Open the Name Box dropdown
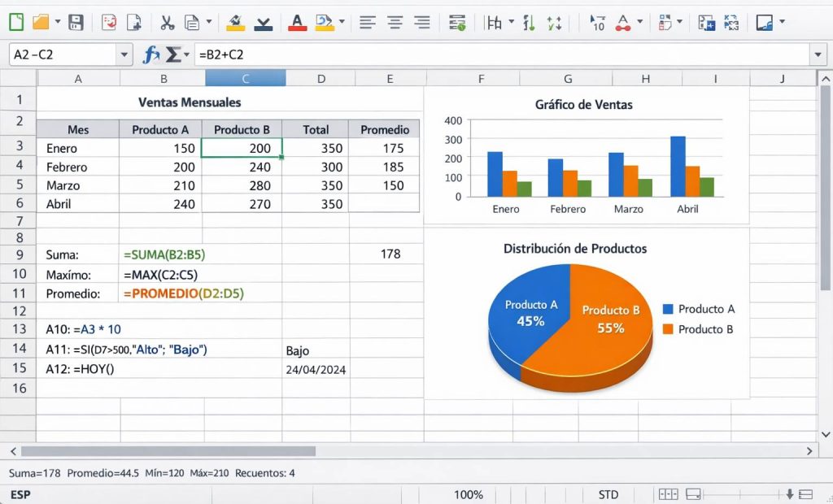 (x=124, y=54)
